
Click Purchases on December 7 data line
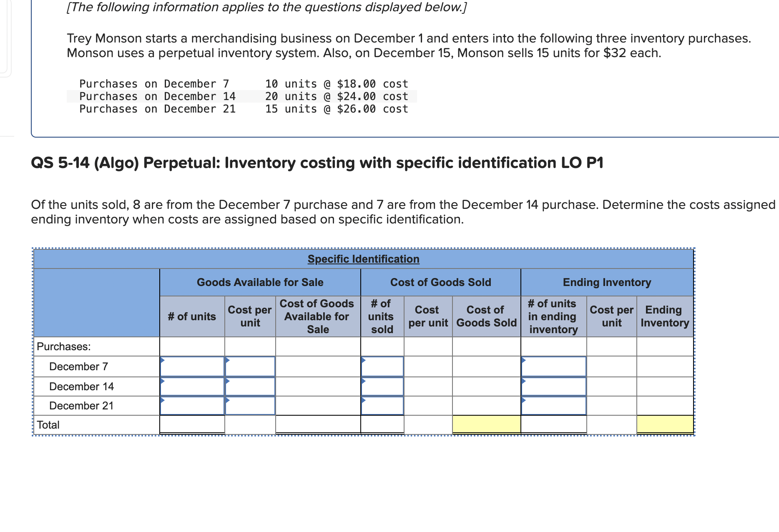(x=244, y=84)
